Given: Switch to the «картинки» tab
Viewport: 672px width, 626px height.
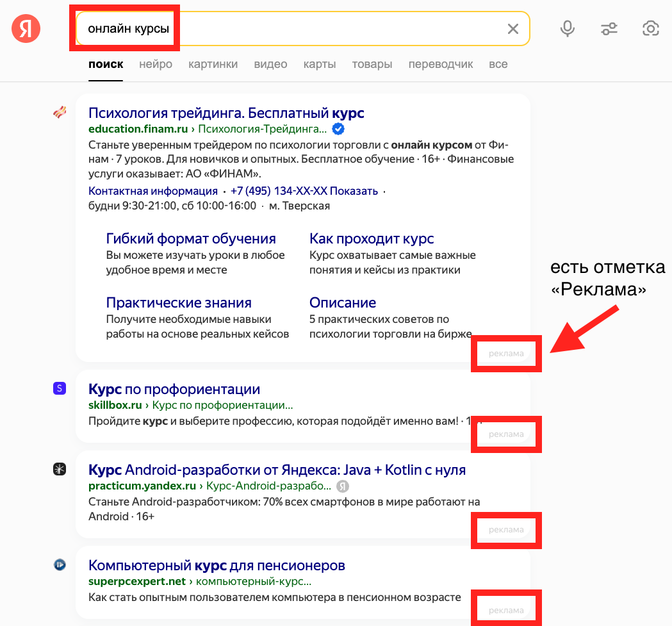Looking at the screenshot, I should click(x=213, y=64).
